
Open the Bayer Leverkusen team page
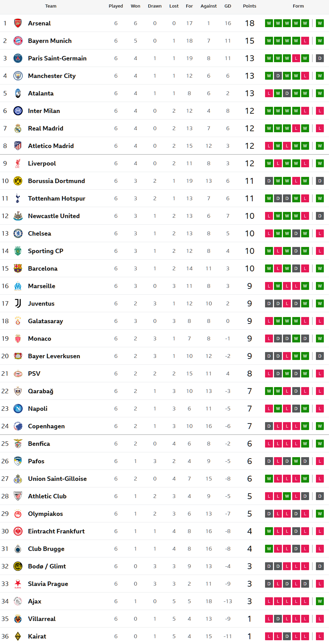click(54, 356)
